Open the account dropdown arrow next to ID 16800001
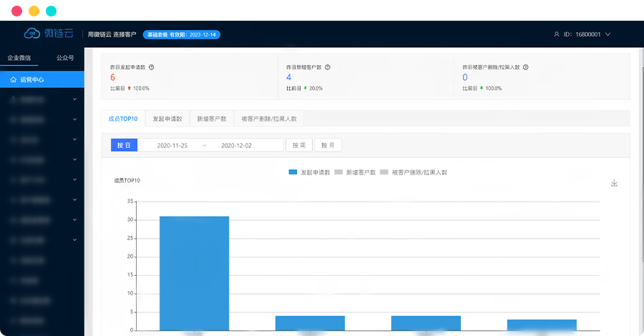Screen dimensions: 644x336 click(x=608, y=34)
